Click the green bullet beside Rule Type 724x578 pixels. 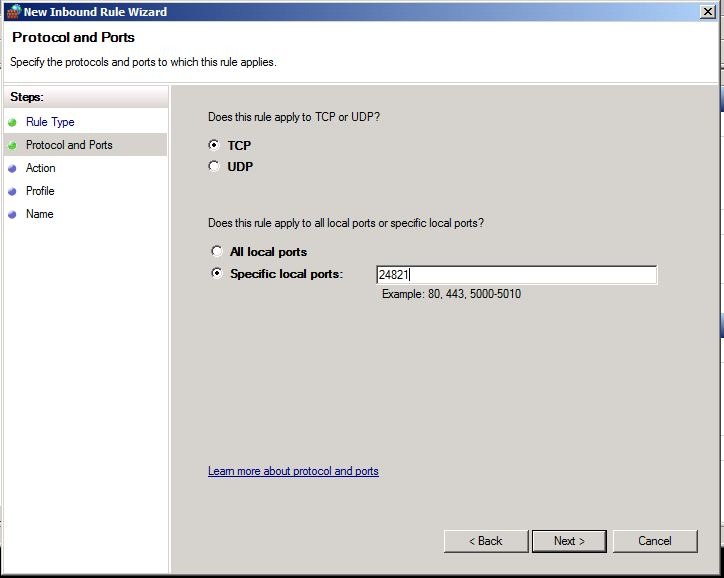pyautogui.click(x=12, y=122)
